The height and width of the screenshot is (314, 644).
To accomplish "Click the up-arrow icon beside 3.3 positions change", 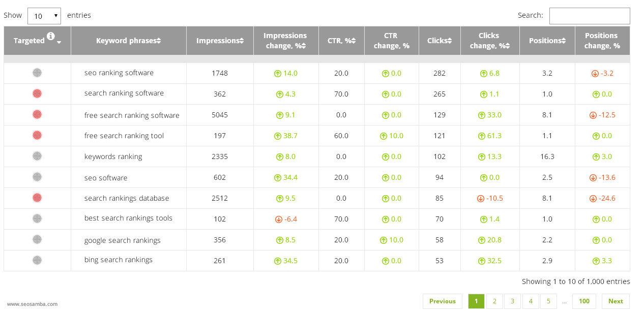I will point(596,261).
